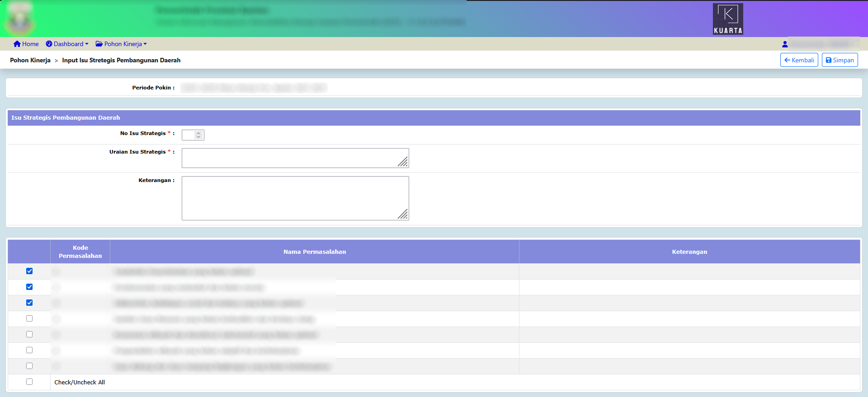
Task: Click the KUARTA logo
Action: click(728, 19)
